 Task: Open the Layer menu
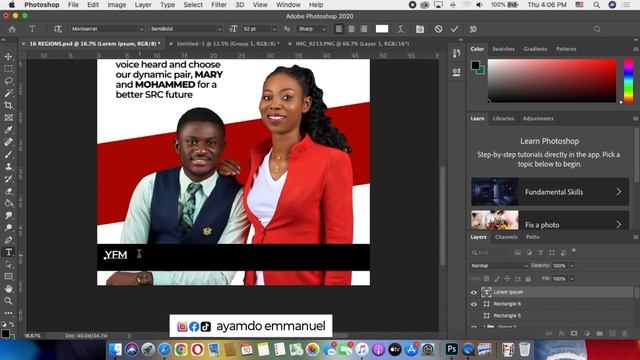point(143,5)
